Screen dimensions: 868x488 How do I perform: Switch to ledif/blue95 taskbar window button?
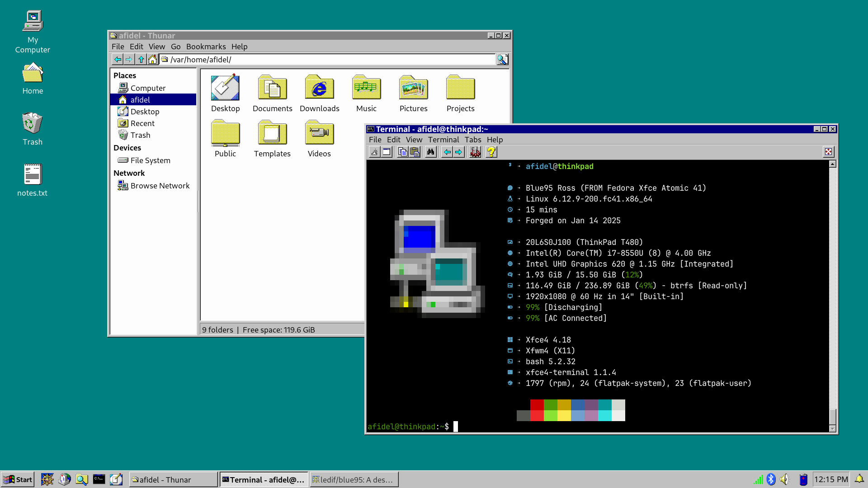(x=354, y=479)
